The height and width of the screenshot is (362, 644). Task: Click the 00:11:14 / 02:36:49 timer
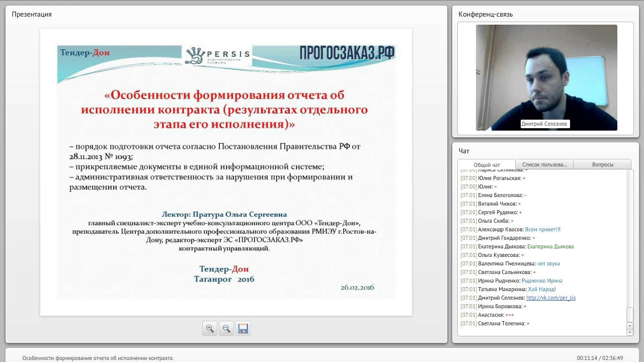pos(600,358)
